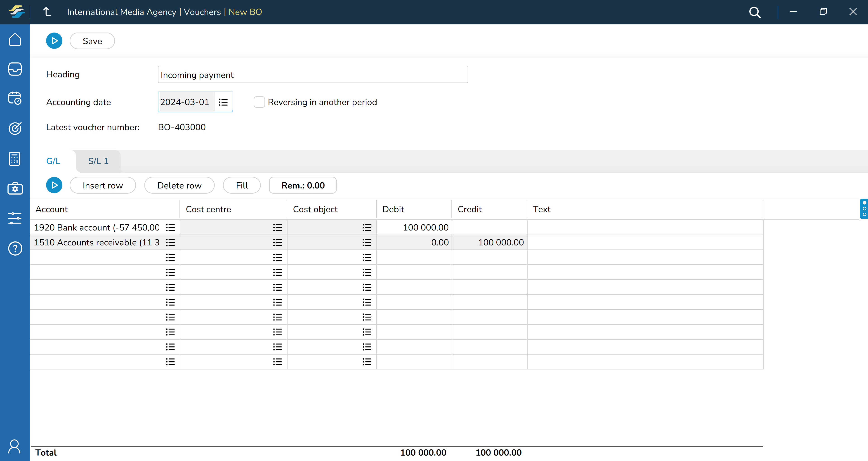Image resolution: width=868 pixels, height=461 pixels.
Task: Select the G/L tab
Action: tap(53, 161)
